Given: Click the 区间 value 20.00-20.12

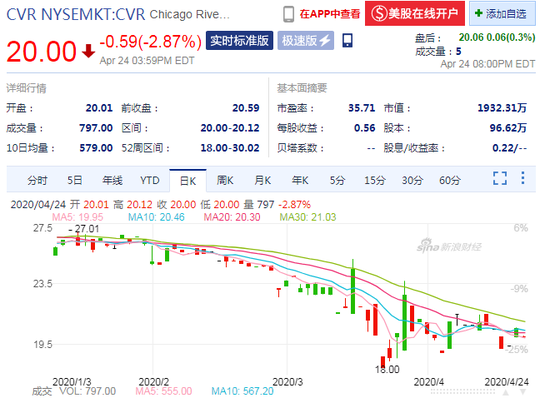Looking at the screenshot, I should coord(230,128).
